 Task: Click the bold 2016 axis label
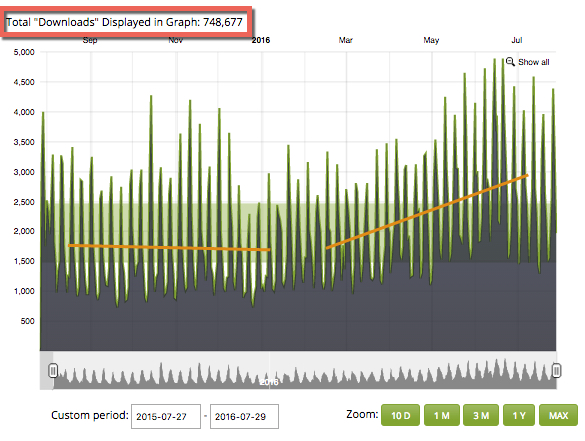(261, 40)
